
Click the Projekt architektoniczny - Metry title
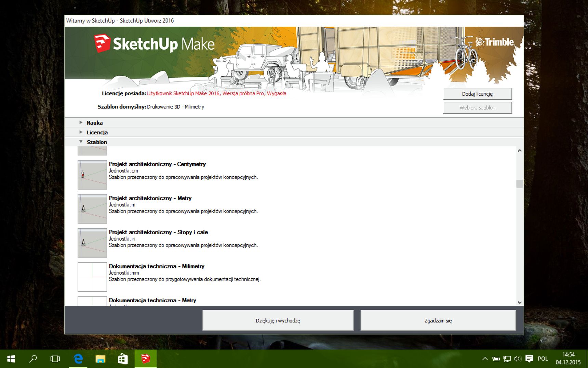(150, 198)
